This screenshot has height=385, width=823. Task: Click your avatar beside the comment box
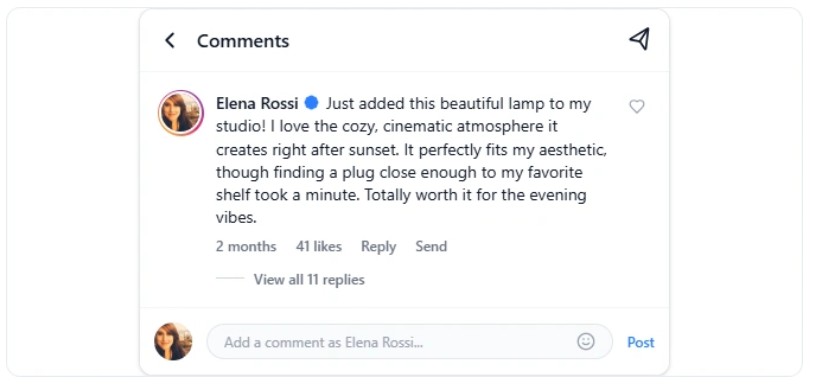tap(173, 341)
